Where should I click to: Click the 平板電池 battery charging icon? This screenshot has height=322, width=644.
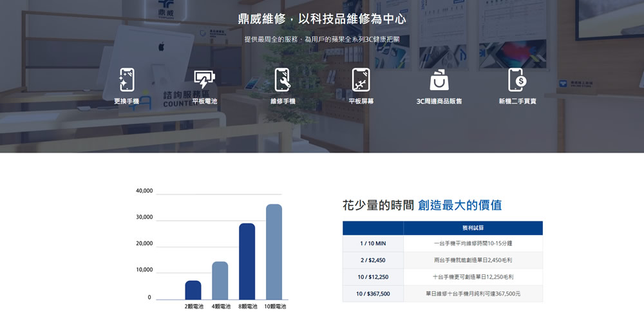click(205, 80)
